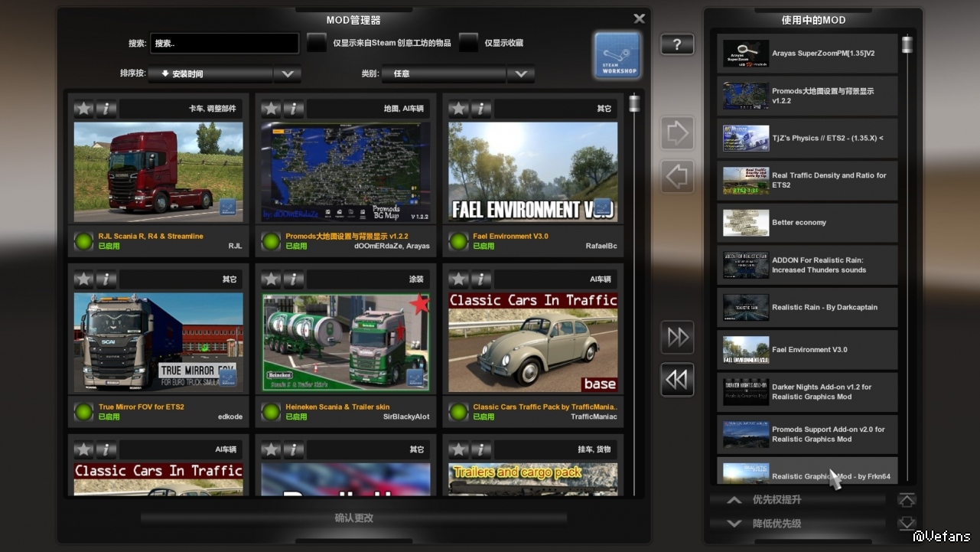
Task: Open info for RJL Scania R mod
Action: [x=106, y=109]
